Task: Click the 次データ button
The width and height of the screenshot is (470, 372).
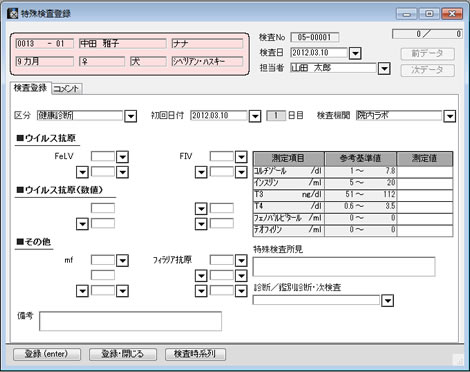Action: coord(427,70)
